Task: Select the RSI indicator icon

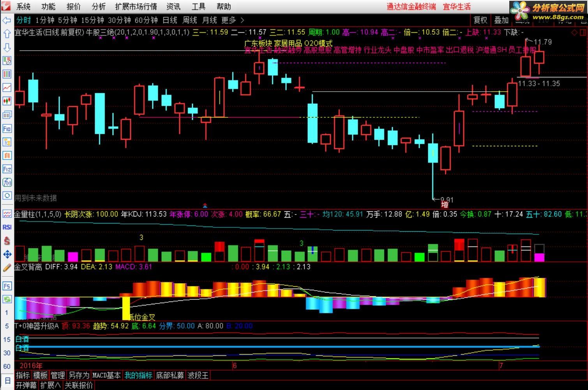Action: point(7,227)
